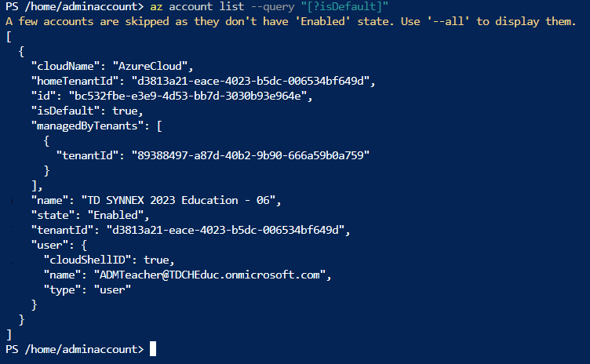Click the ADMTeacher email address

click(x=209, y=275)
